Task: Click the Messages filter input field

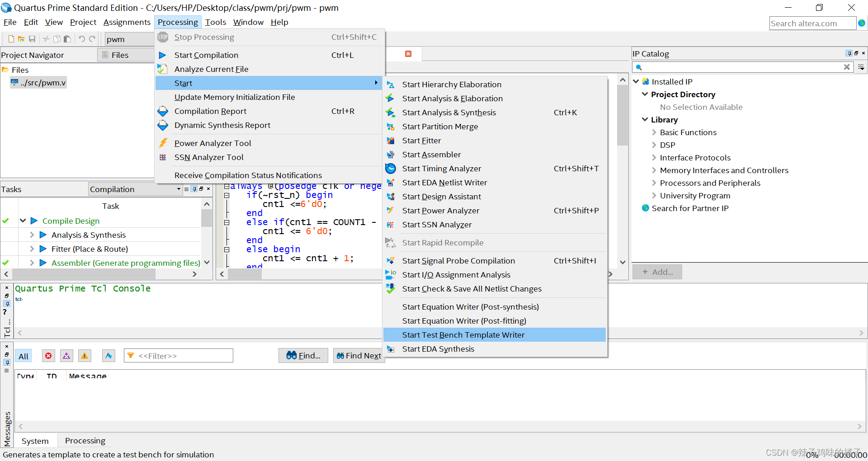Action: point(179,356)
